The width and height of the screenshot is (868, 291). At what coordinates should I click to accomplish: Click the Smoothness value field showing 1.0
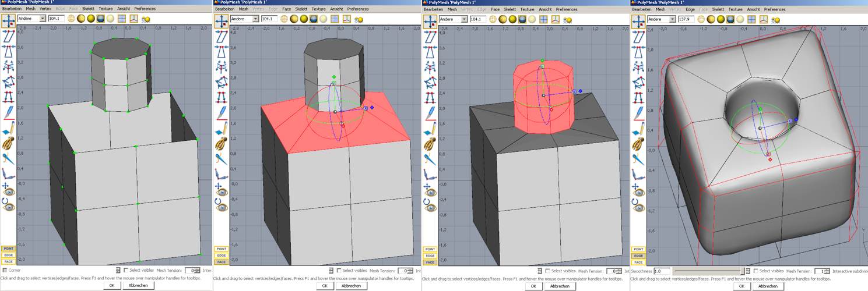coord(662,271)
